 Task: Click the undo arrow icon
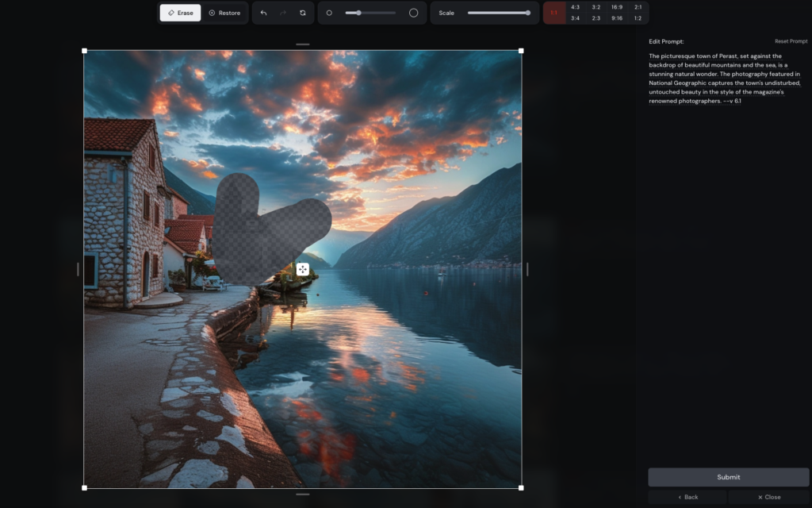(263, 13)
